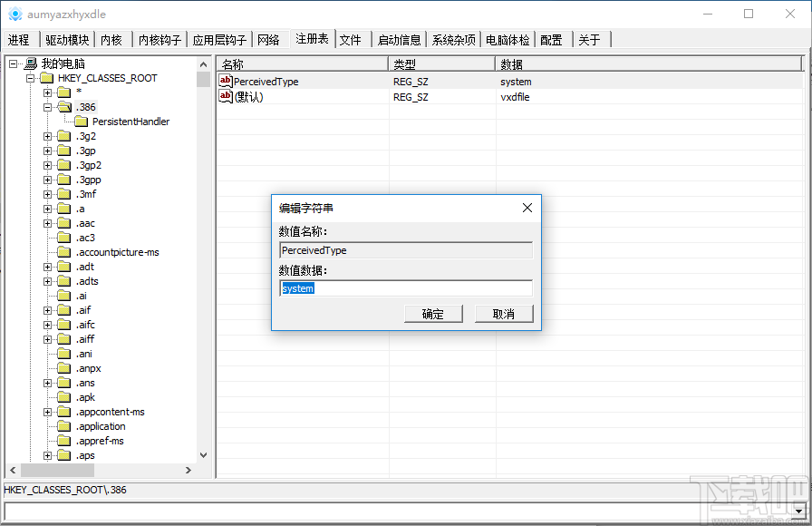Open the 系统杂项 tab
This screenshot has width=812, height=526.
point(454,40)
